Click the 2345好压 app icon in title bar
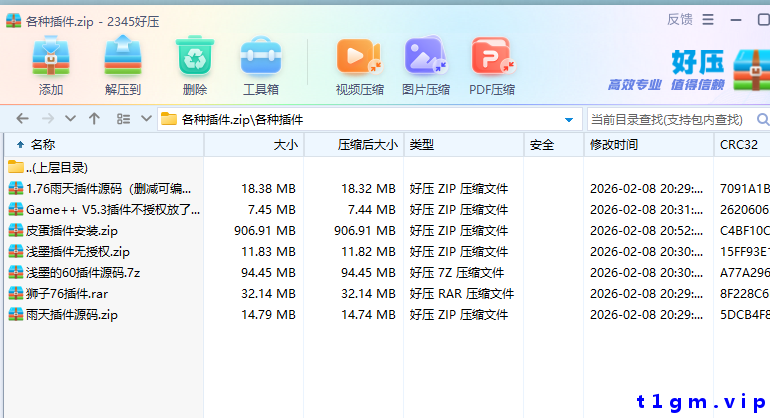This screenshot has width=770, height=418. 14,21
